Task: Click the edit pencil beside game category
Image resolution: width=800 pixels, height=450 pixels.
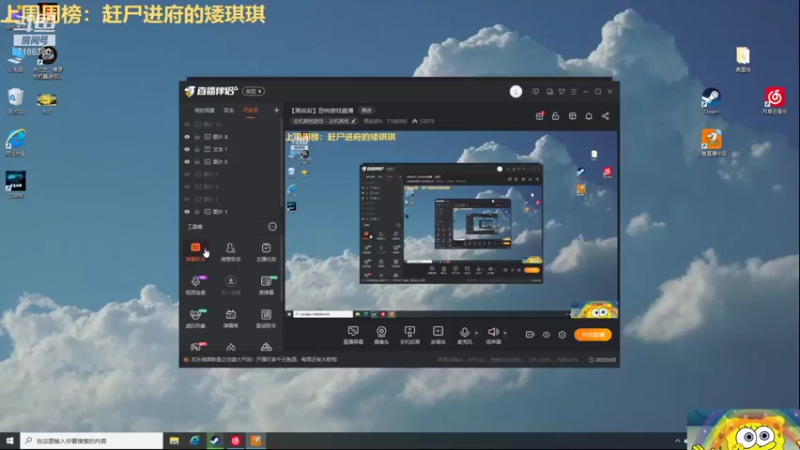Action: [x=354, y=121]
